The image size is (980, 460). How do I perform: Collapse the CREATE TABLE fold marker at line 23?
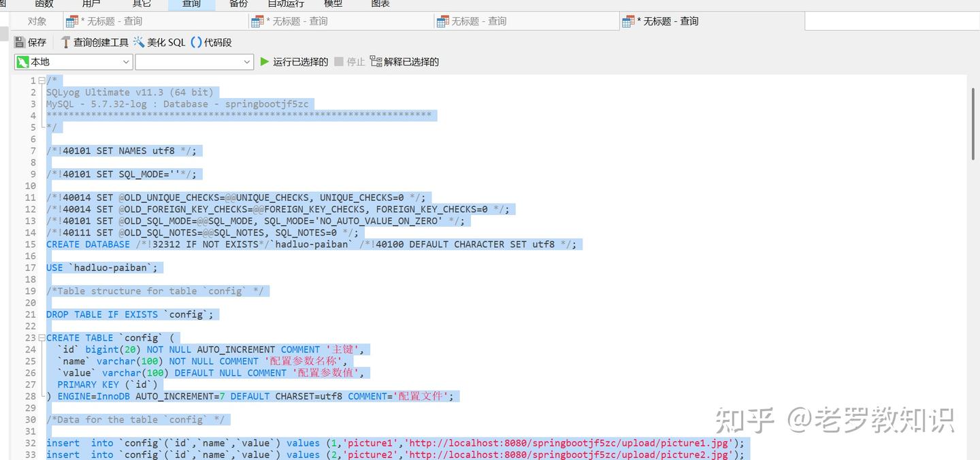pos(42,338)
